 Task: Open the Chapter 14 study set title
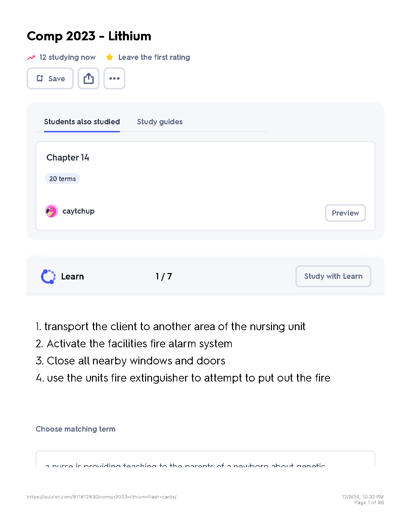tap(68, 158)
